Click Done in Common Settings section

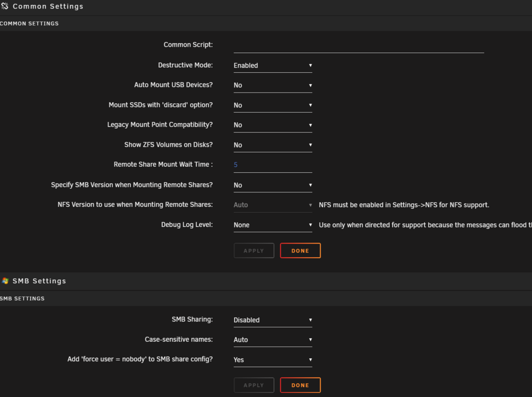[300, 250]
